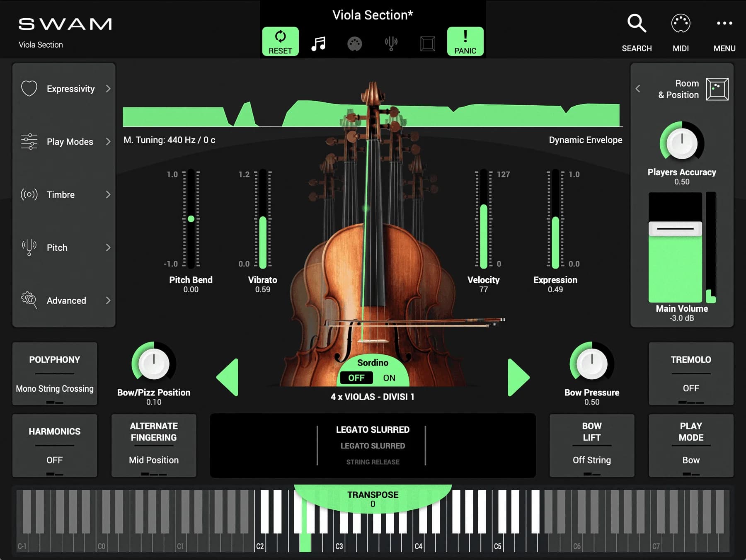The height and width of the screenshot is (560, 746).
Task: Toggle the HARMONICS button
Action: (x=55, y=446)
